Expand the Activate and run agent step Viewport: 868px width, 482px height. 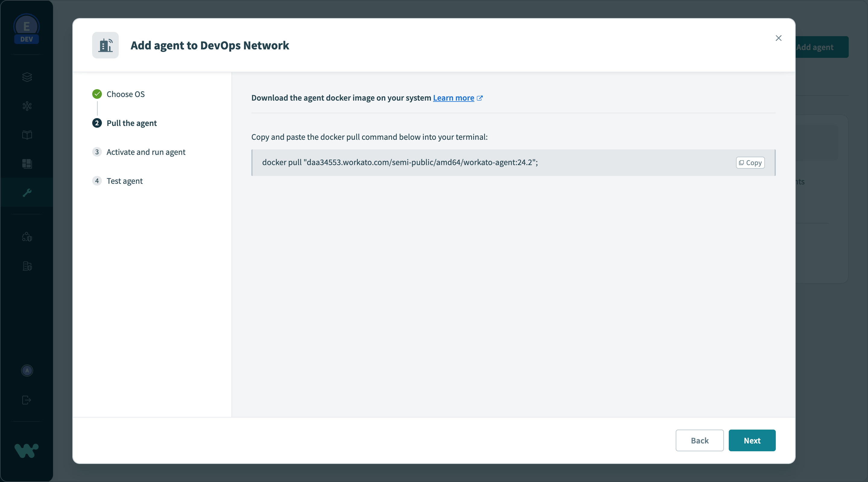146,152
